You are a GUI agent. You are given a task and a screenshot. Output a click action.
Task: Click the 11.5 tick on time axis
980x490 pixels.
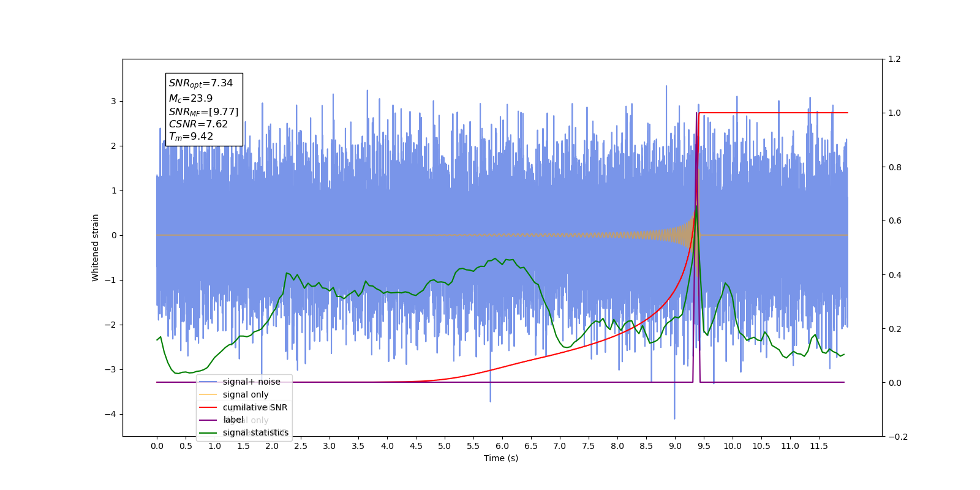click(819, 446)
